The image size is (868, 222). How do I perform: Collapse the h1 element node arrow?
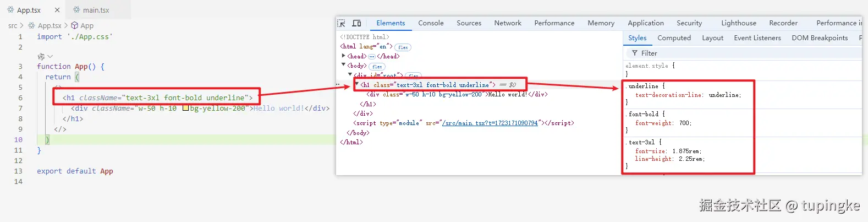coord(357,84)
